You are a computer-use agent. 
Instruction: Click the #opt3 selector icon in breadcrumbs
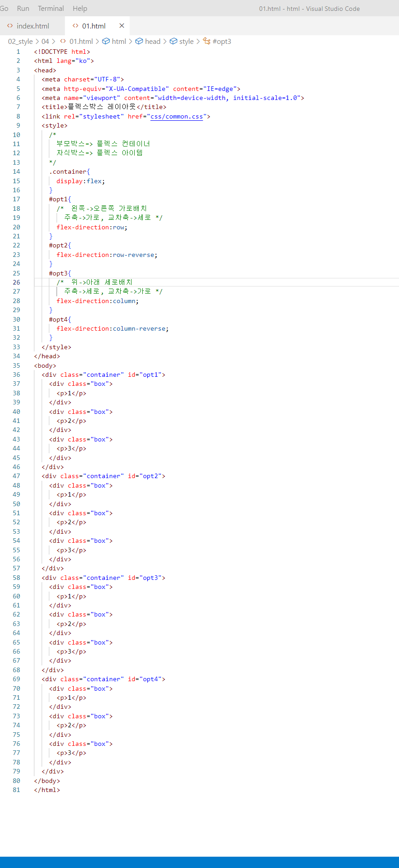pos(207,42)
